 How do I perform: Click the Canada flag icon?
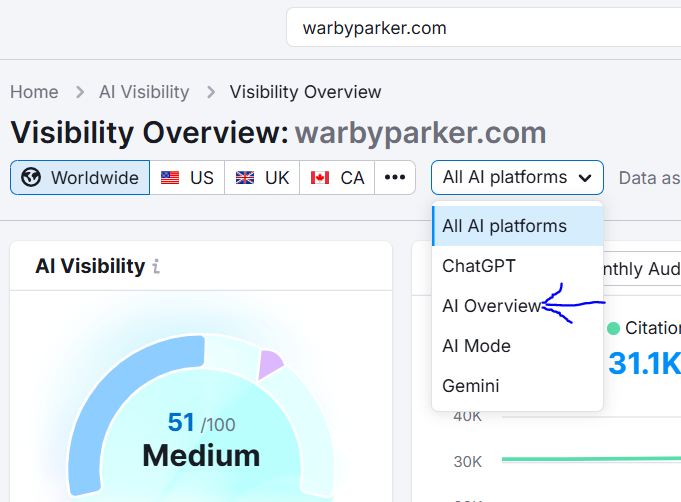point(320,178)
